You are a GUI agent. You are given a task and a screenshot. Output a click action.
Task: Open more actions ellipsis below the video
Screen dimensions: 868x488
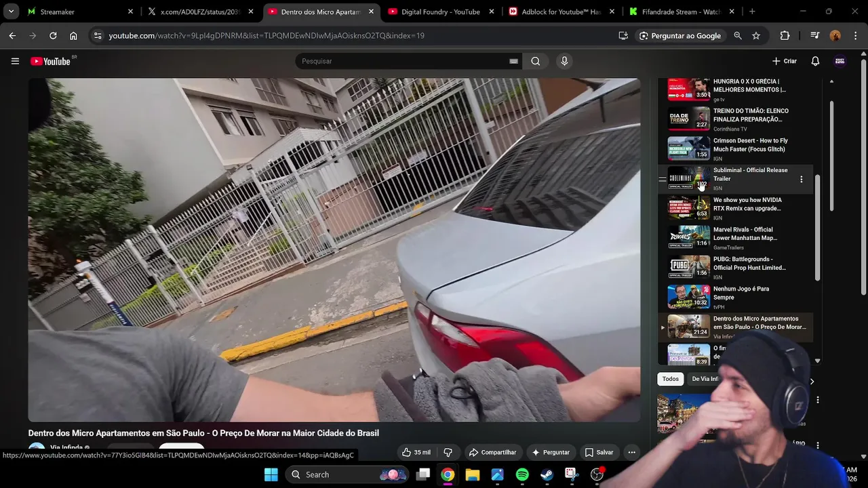[x=631, y=452]
